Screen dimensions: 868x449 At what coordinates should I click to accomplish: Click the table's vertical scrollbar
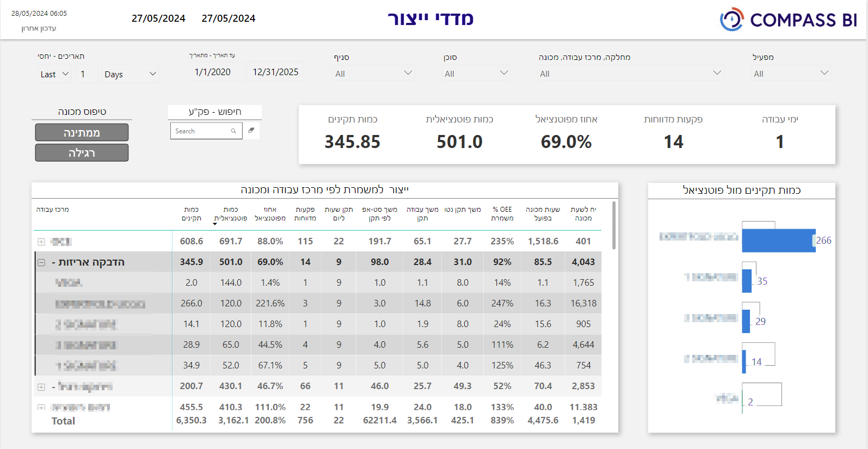point(614,225)
